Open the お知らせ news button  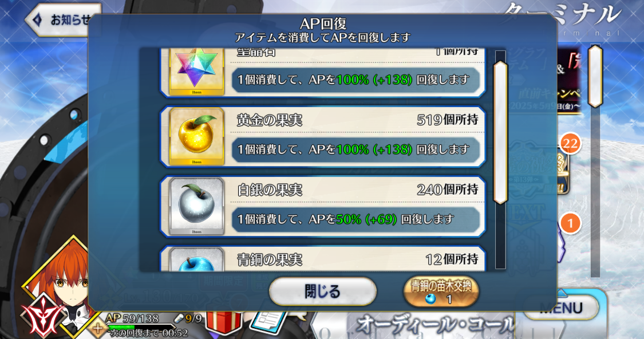tap(62, 19)
